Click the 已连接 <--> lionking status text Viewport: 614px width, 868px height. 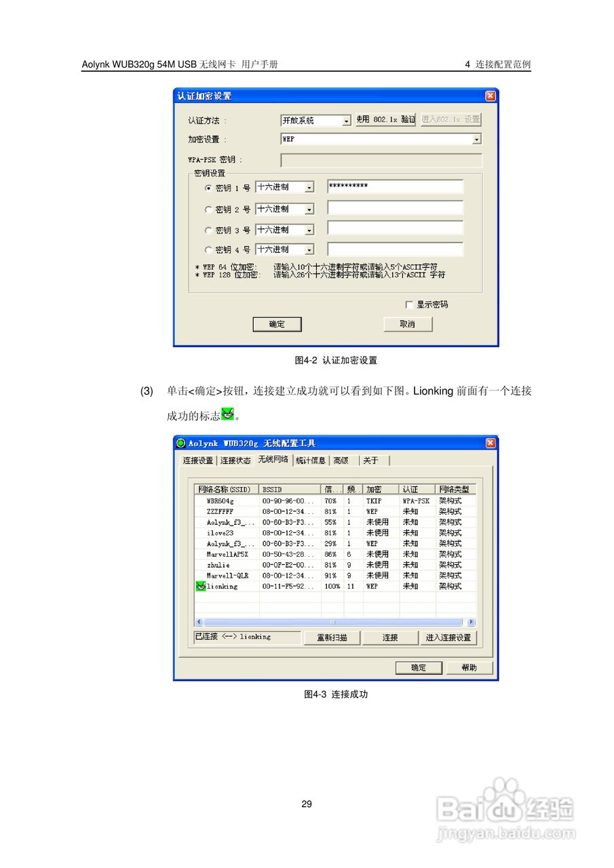(233, 637)
